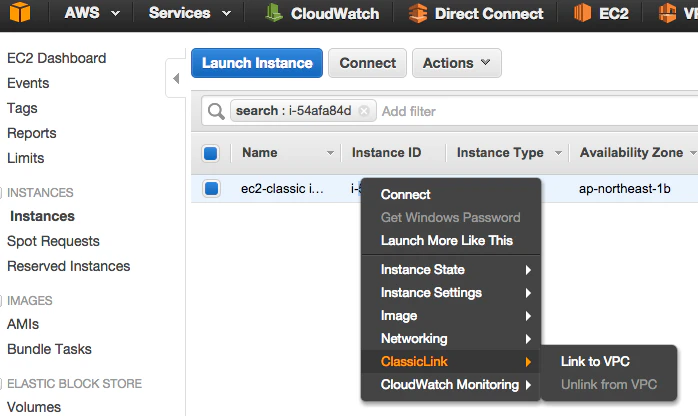This screenshot has height=416, width=698.
Task: Open the EC2 shortcut in top bar
Action: (601, 13)
